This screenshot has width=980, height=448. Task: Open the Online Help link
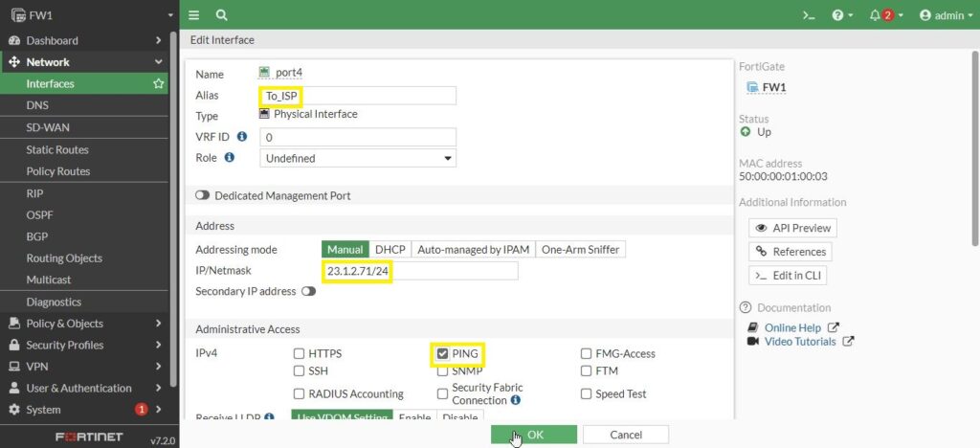(791, 327)
